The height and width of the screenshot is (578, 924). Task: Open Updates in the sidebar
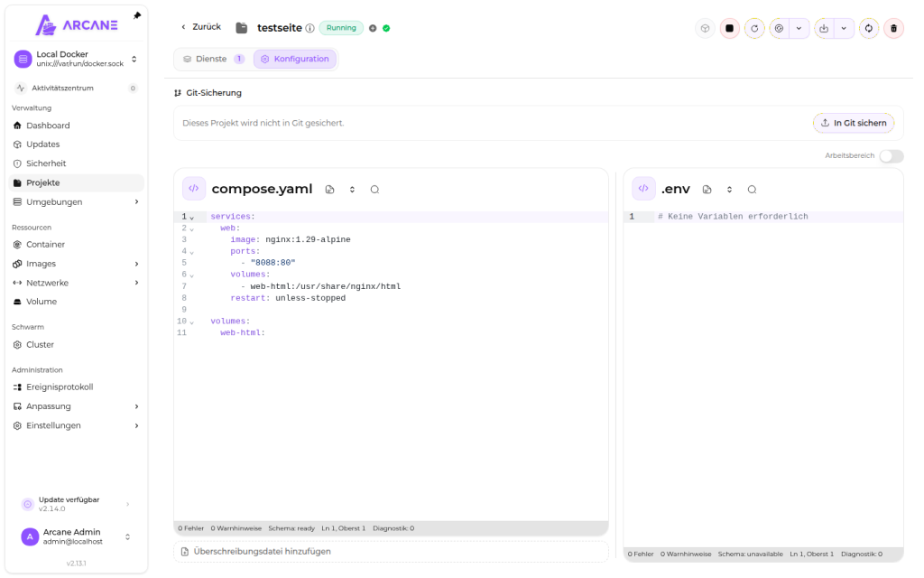coord(77,144)
